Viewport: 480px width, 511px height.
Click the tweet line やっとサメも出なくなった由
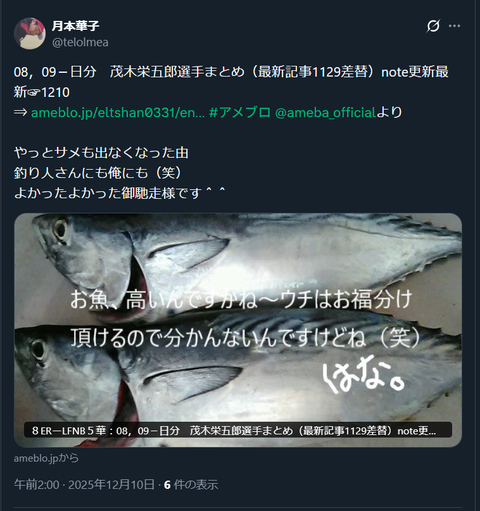[101, 153]
